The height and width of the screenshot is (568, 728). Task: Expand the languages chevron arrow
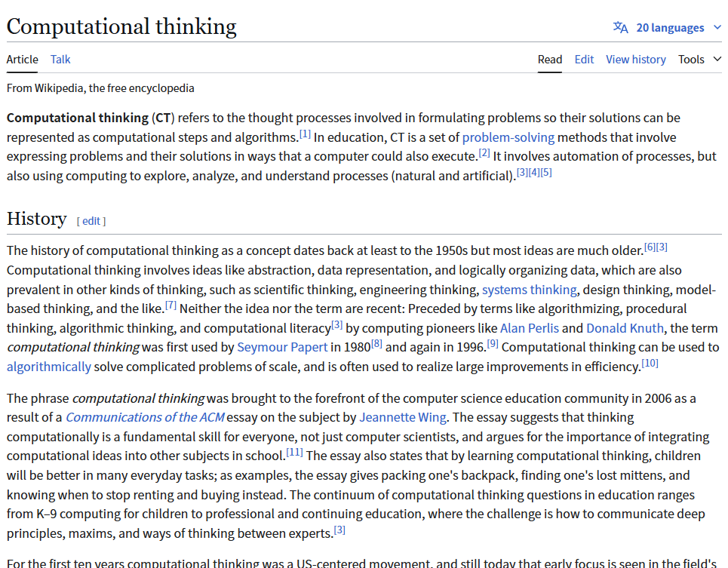(717, 27)
